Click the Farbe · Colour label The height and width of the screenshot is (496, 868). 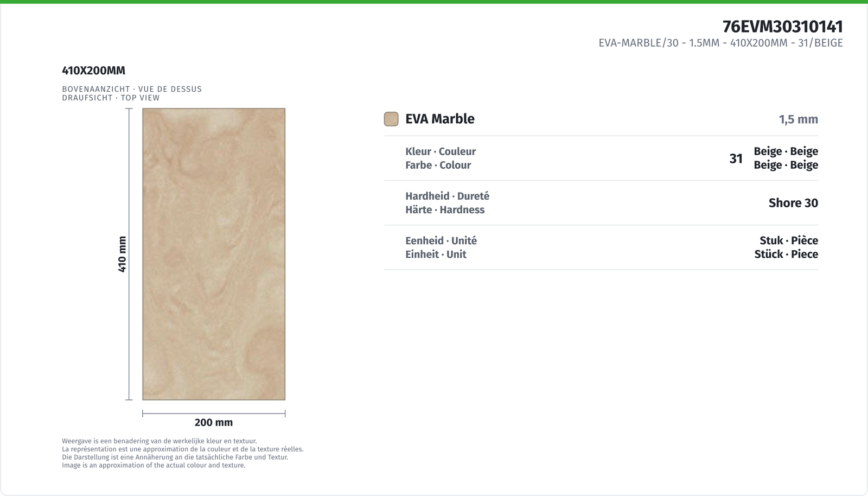point(438,165)
